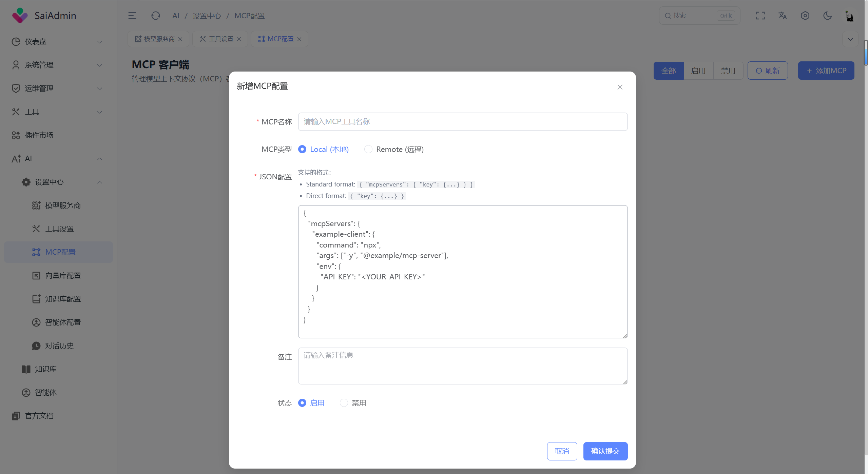Image resolution: width=868 pixels, height=474 pixels.
Task: Click the page reload icon in header
Action: [155, 16]
